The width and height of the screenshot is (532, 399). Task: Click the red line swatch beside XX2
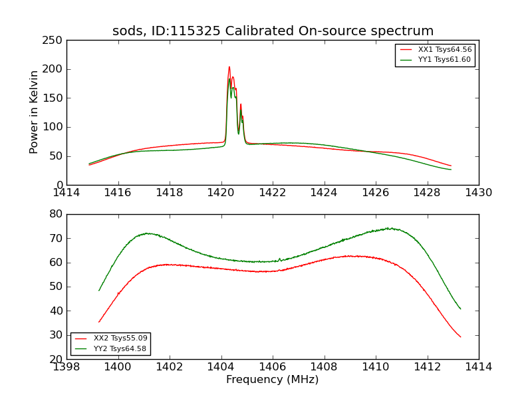pyautogui.click(x=81, y=338)
